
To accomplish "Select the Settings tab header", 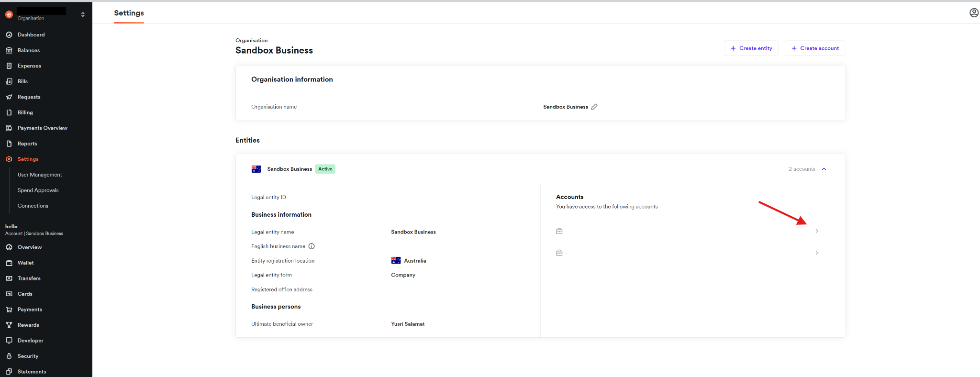I will point(129,13).
